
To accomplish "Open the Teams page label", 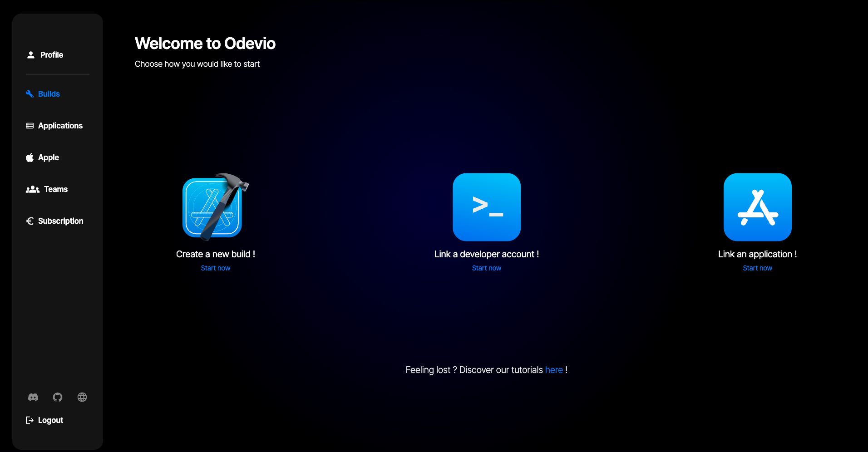I will [56, 189].
